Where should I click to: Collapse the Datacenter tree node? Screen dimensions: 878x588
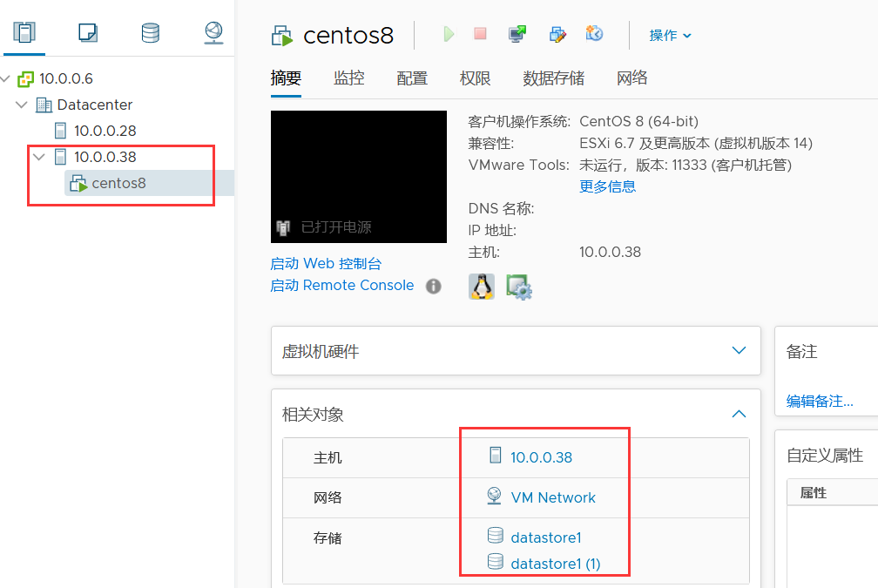22,105
